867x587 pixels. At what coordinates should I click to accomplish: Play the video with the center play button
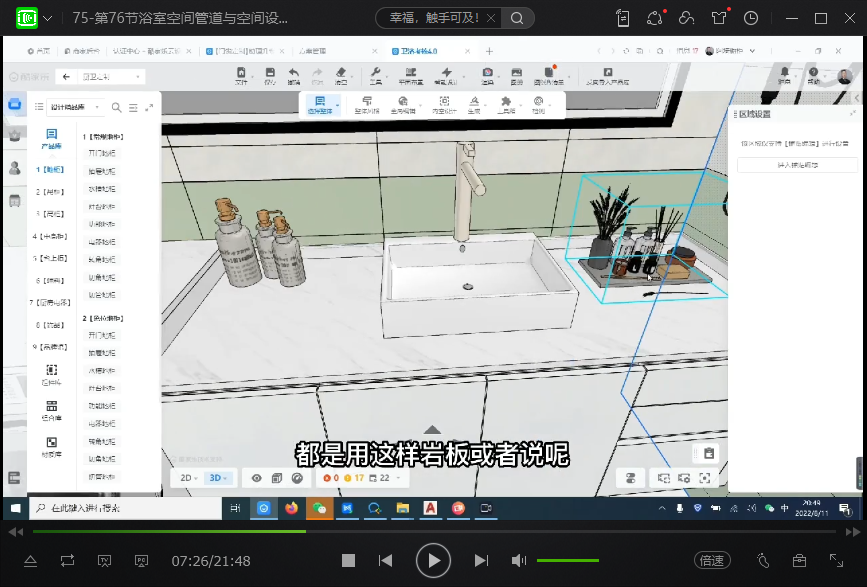pos(433,561)
